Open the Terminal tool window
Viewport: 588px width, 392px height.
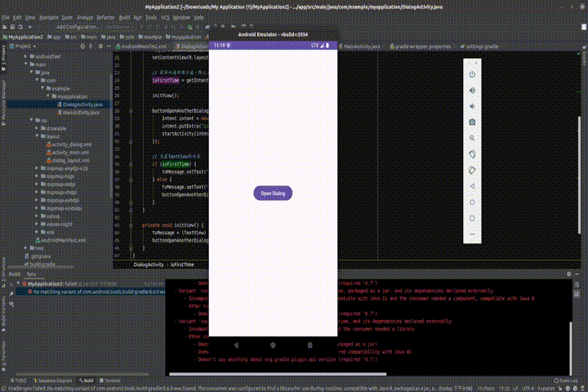(111, 381)
